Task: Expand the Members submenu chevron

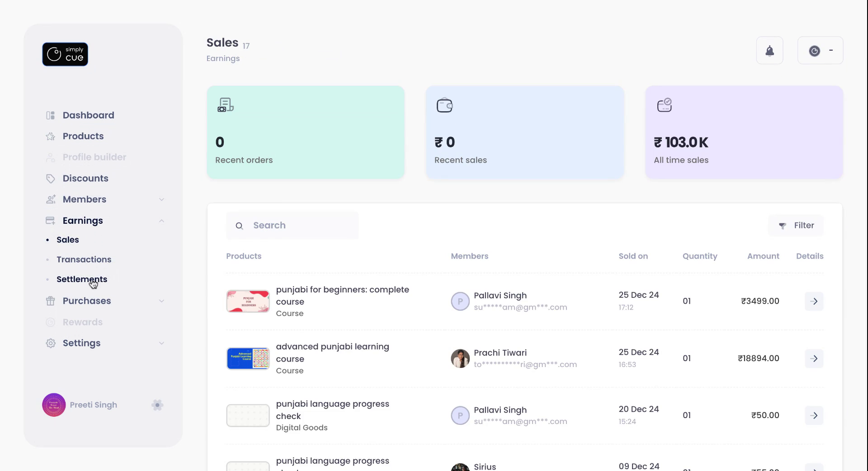Action: (x=161, y=200)
